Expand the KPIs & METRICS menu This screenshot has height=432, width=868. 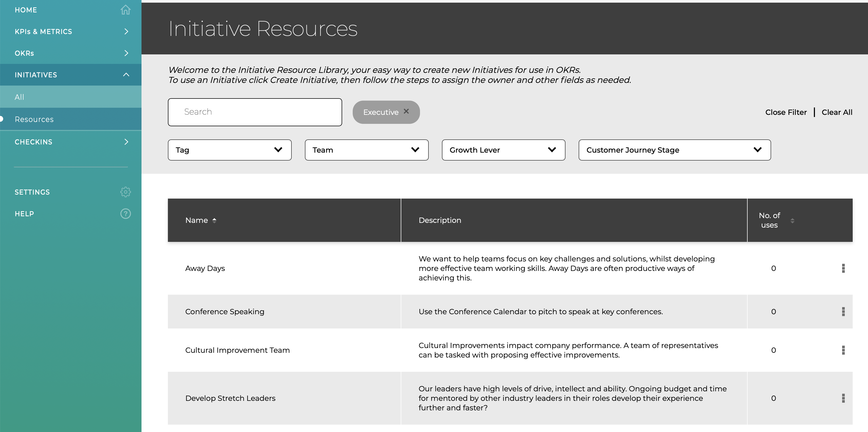click(71, 31)
